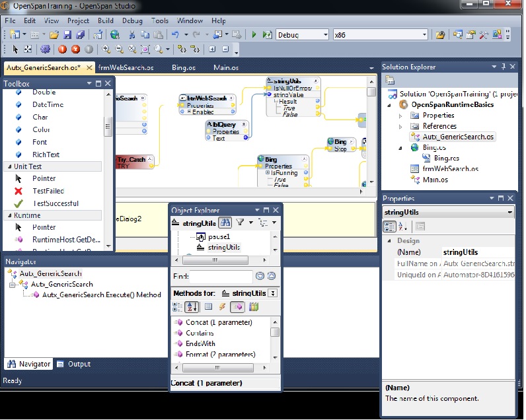The width and height of the screenshot is (526, 420).
Task: Expand the Properties node in Solution Explorer
Action: 400,116
